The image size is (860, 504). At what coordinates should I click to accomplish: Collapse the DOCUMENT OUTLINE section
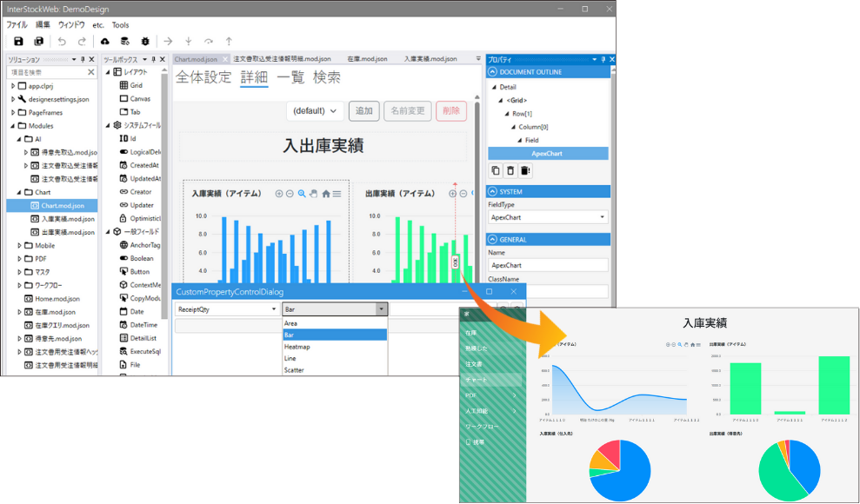tap(493, 72)
